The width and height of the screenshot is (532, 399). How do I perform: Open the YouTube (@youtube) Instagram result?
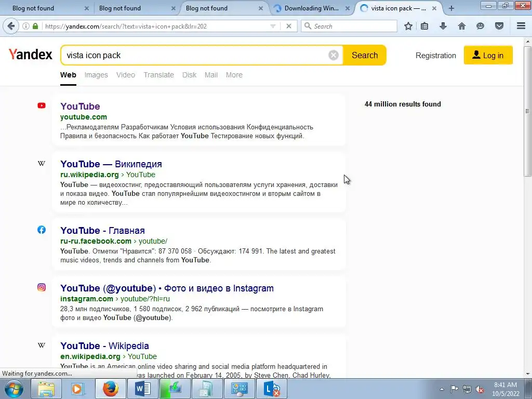(167, 288)
